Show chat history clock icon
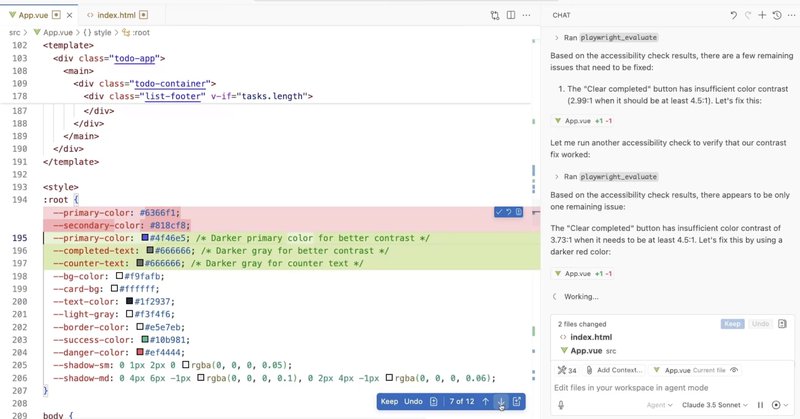This screenshot has width=800, height=419. tap(777, 15)
